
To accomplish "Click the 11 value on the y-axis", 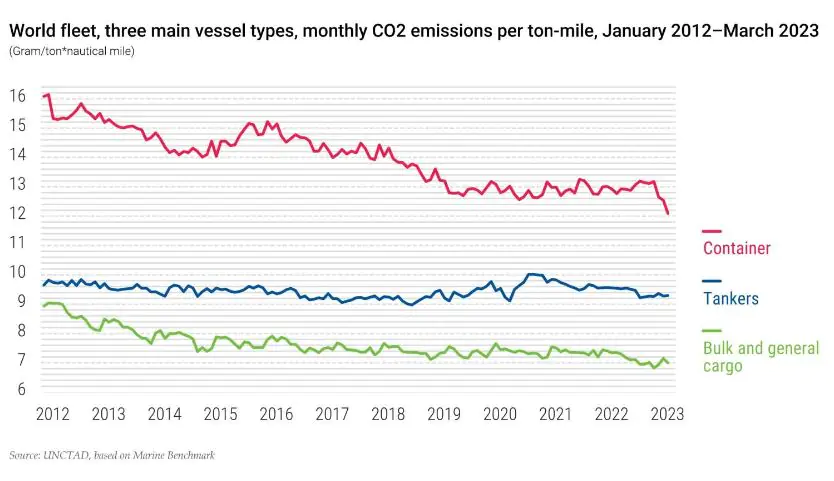I will 18,242.
